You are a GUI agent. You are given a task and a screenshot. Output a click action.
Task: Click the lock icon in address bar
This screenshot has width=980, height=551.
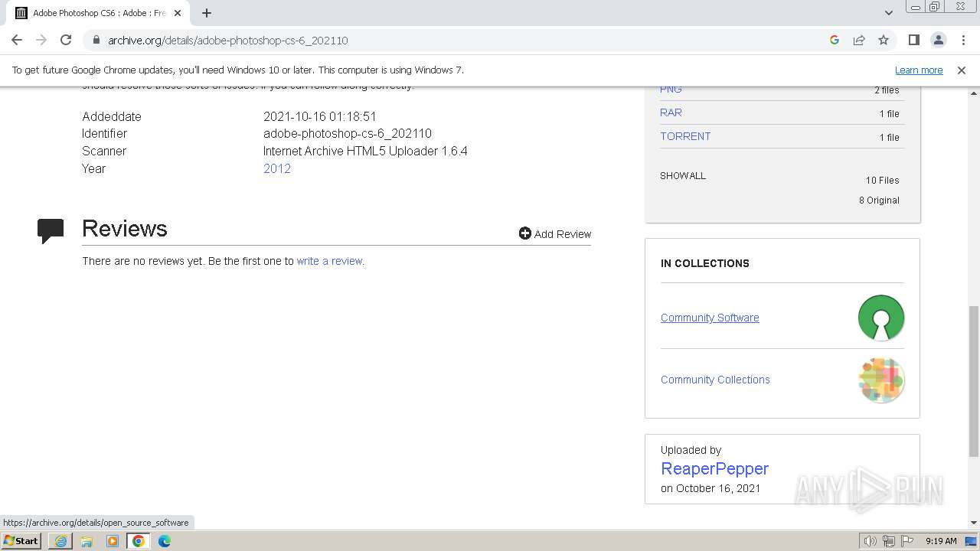tap(96, 40)
